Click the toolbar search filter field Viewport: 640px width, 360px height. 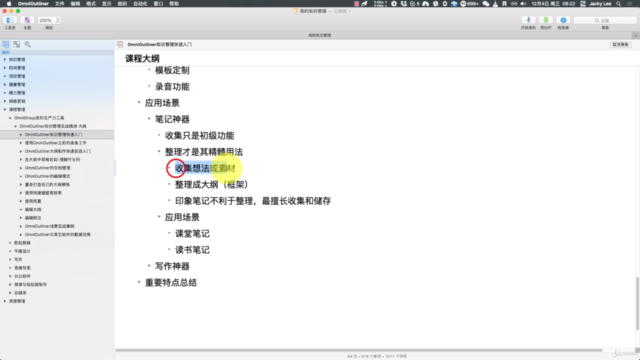point(605,20)
